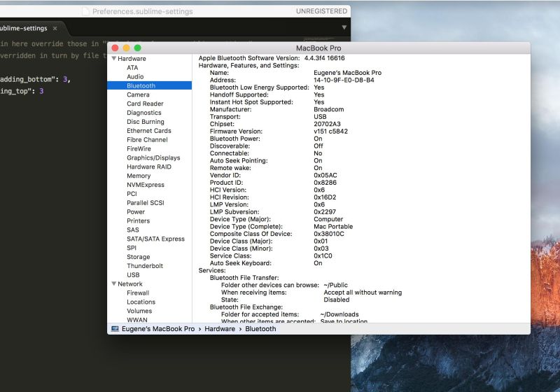Show Memory details
560x392 pixels.
click(139, 176)
